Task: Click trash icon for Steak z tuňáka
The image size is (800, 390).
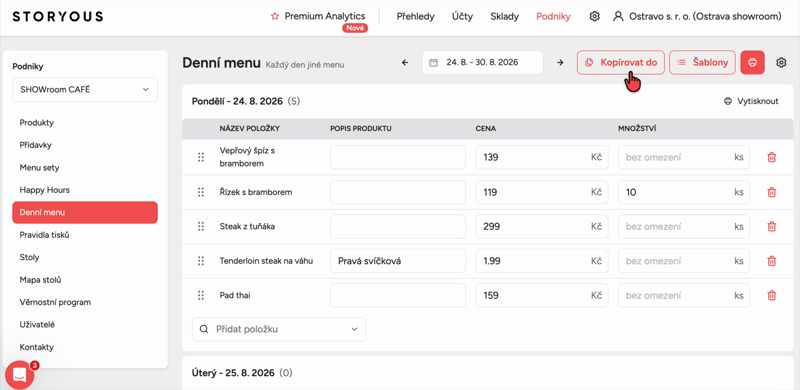Action: 771,226
